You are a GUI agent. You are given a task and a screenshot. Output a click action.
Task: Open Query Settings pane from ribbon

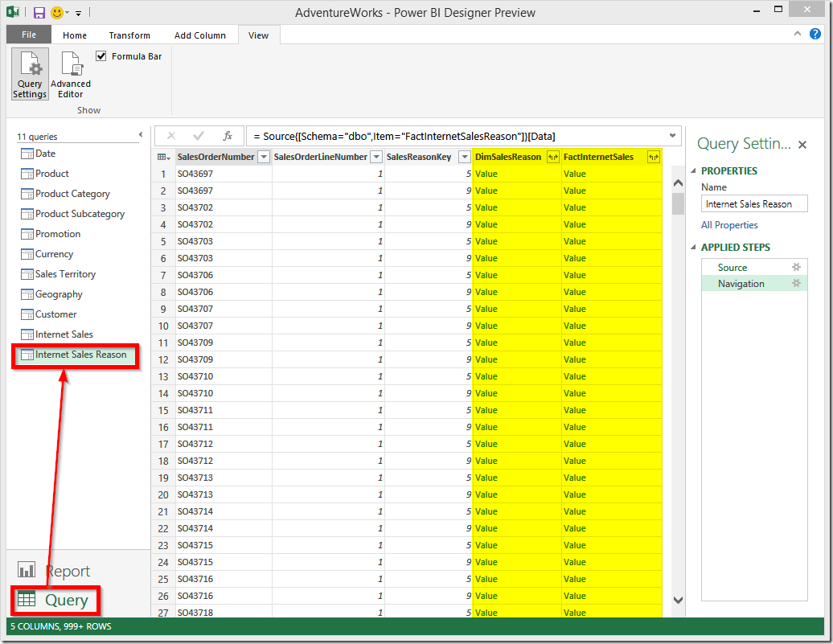pos(30,75)
